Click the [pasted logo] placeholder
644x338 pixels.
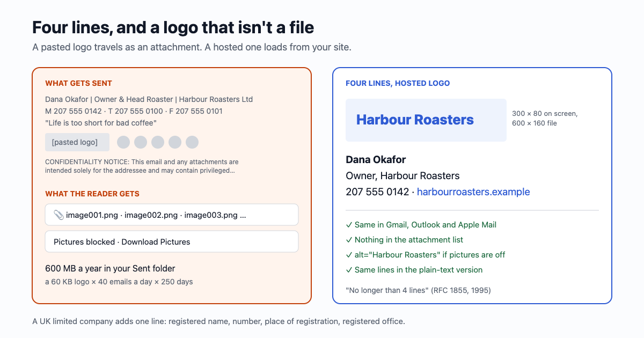click(x=77, y=142)
